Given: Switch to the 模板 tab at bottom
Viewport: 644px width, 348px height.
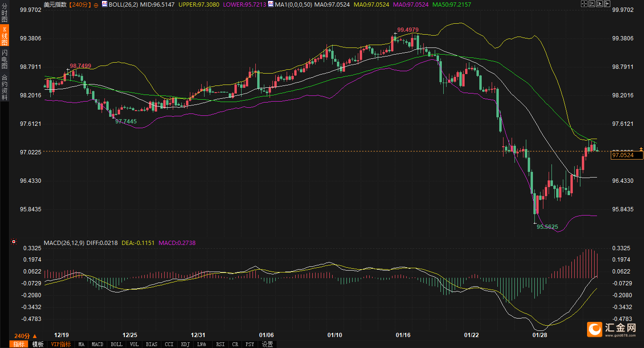Looking at the screenshot, I should click(38, 344).
